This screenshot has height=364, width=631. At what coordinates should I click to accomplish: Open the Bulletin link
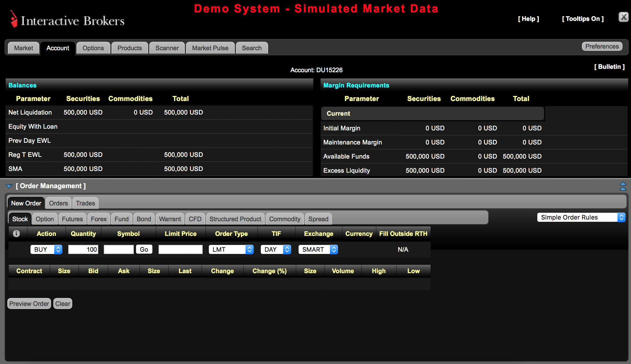pyautogui.click(x=609, y=67)
